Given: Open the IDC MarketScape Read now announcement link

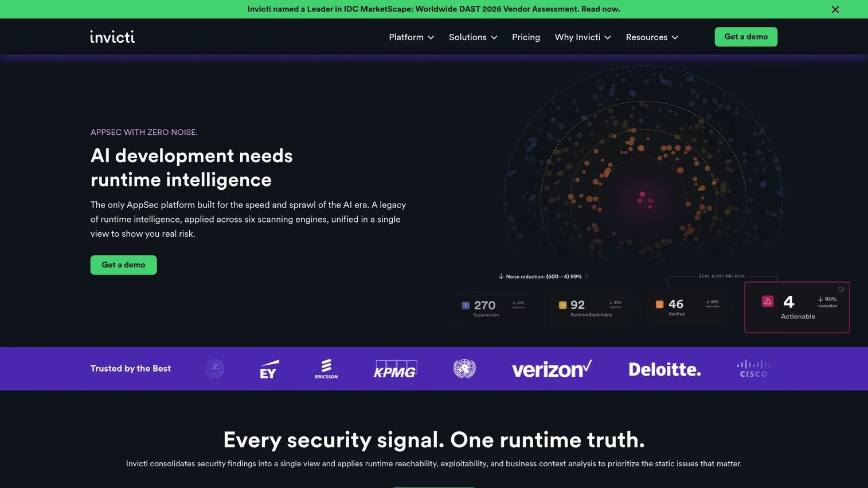Looking at the screenshot, I should pyautogui.click(x=434, y=9).
